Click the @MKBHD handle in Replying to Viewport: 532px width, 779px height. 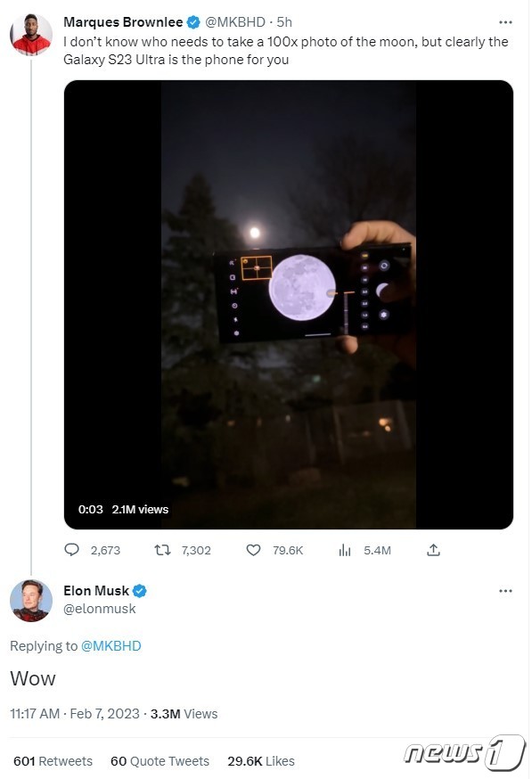110,646
